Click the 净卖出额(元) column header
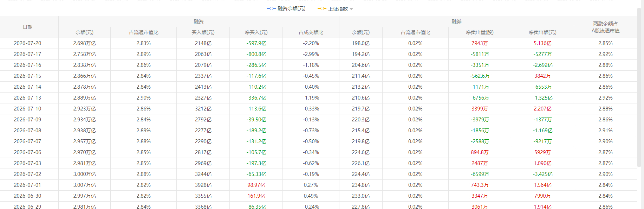The width and height of the screenshot is (644, 209). point(542,32)
